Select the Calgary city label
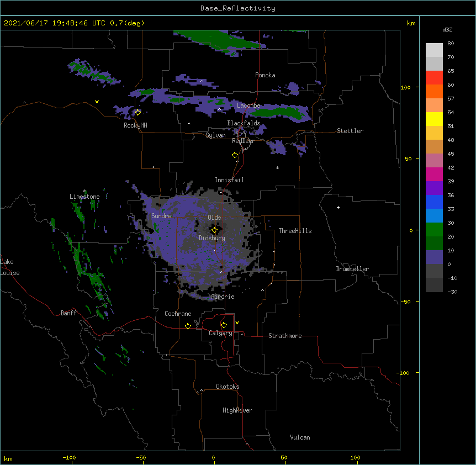This screenshot has height=465, width=476. pyautogui.click(x=221, y=333)
